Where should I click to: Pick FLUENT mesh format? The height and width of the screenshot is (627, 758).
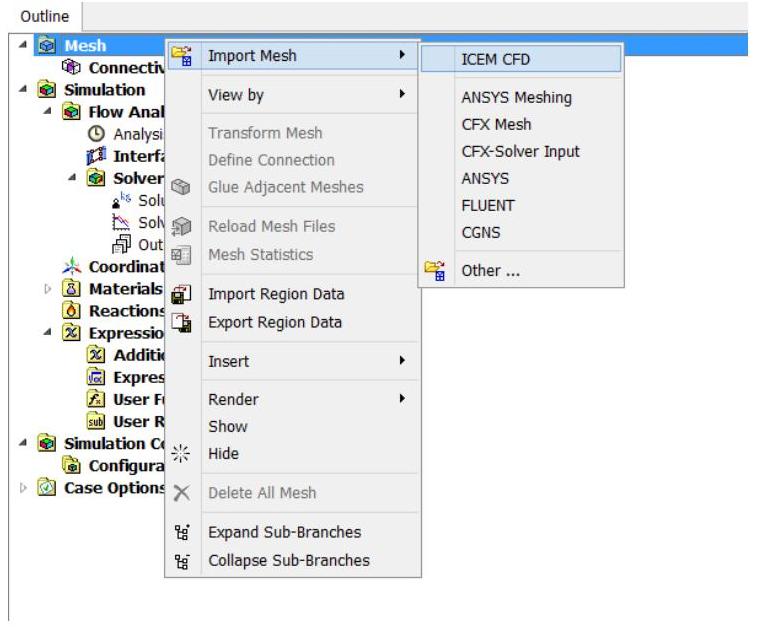click(521, 205)
